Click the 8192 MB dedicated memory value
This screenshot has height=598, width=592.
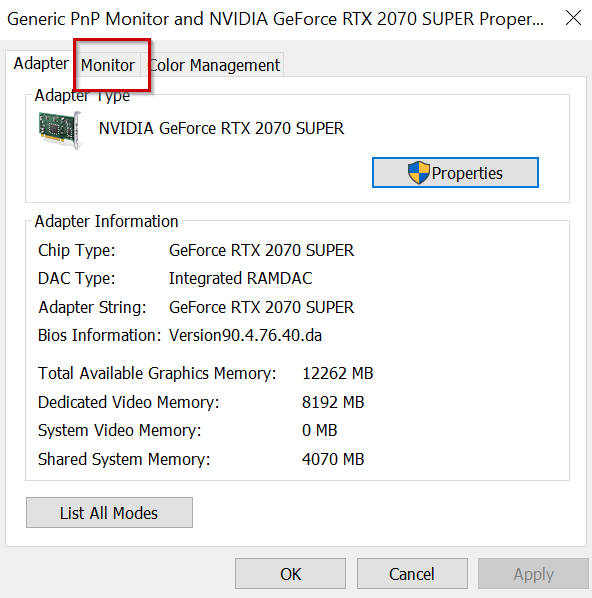333,402
